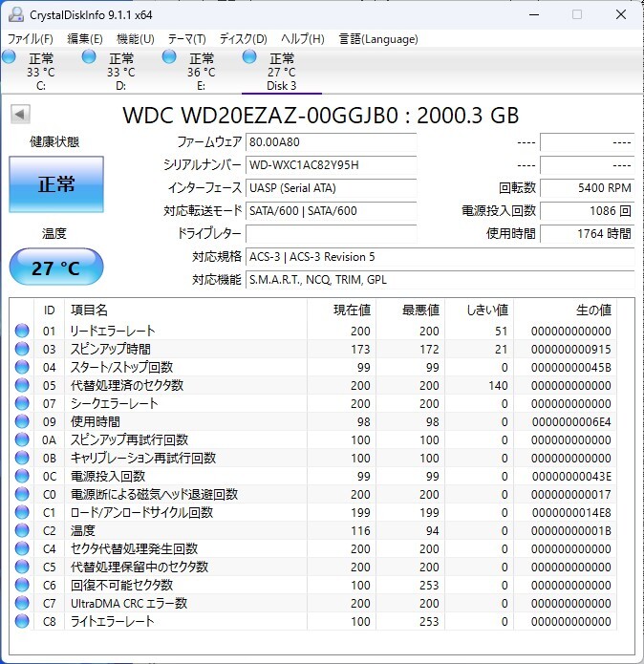The height and width of the screenshot is (664, 644).
Task: Click status orb for ID 09 使用時間
Action: 22,421
